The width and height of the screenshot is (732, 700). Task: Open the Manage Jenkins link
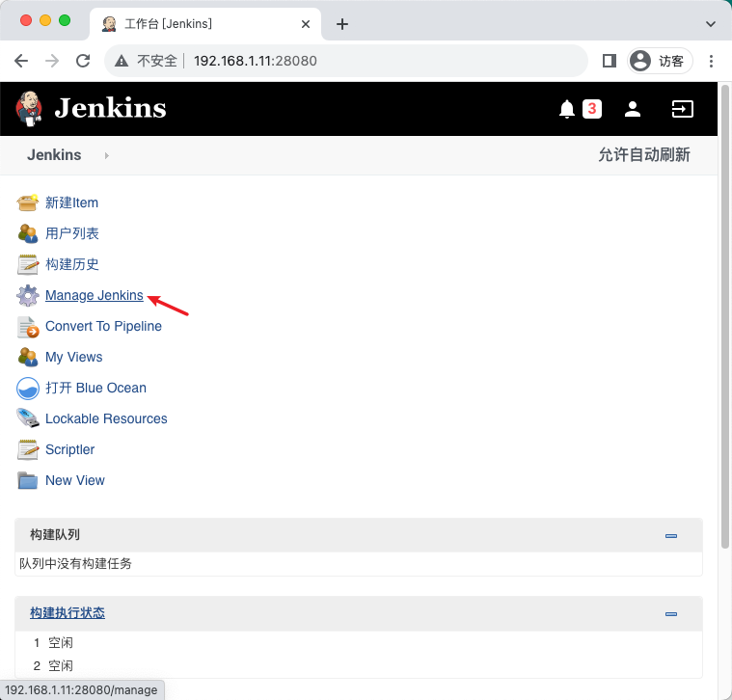point(95,295)
